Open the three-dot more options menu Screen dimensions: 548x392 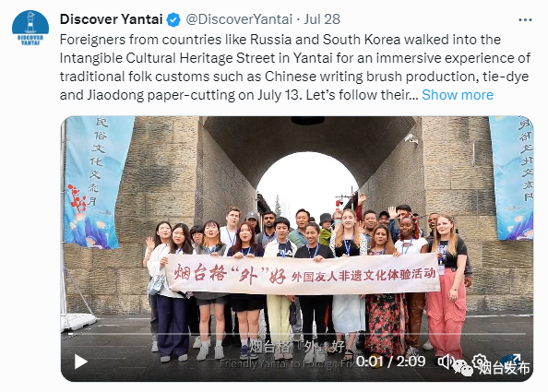point(525,20)
